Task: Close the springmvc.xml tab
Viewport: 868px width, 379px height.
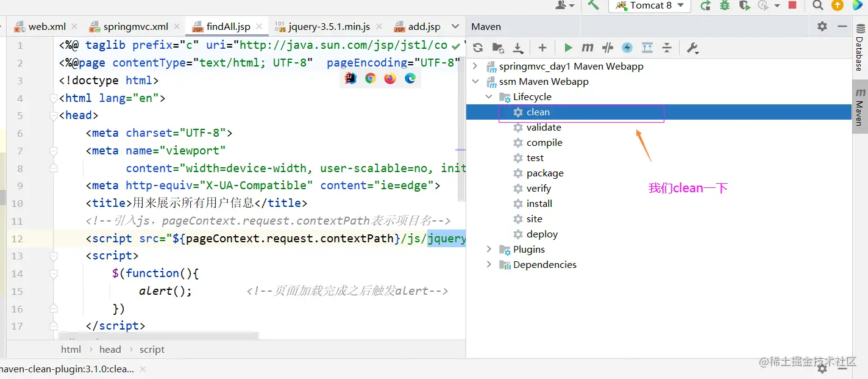Action: 177,27
